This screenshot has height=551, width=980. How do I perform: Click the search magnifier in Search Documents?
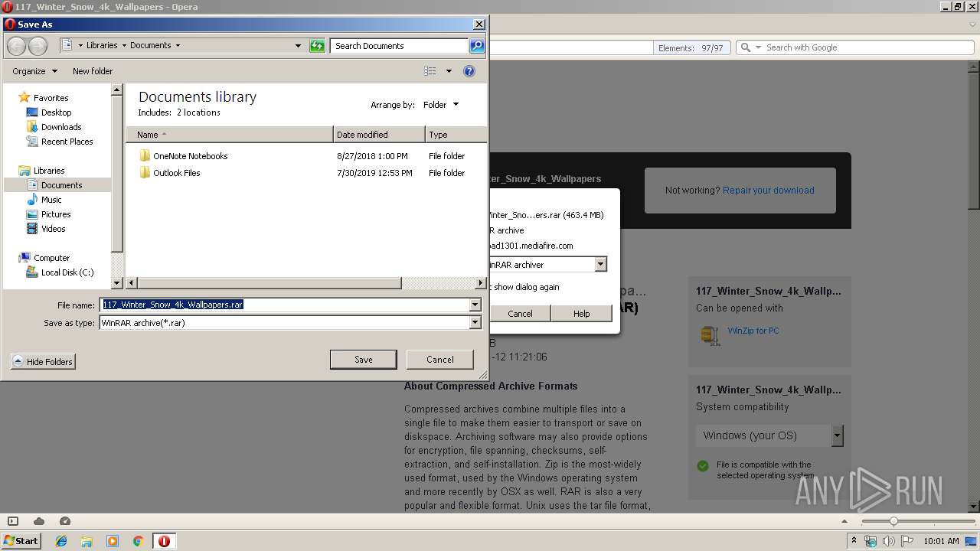click(476, 46)
